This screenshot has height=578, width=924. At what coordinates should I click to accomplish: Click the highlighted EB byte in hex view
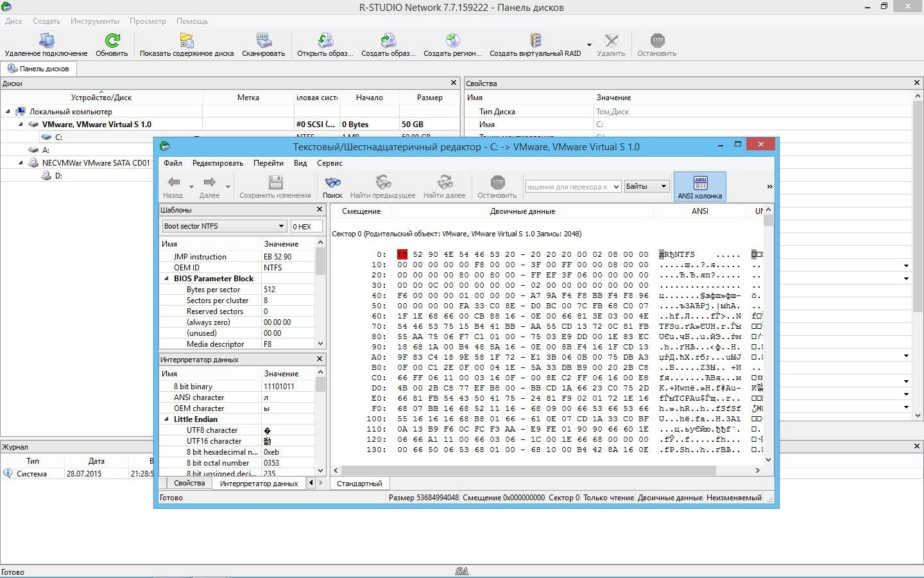click(x=402, y=254)
